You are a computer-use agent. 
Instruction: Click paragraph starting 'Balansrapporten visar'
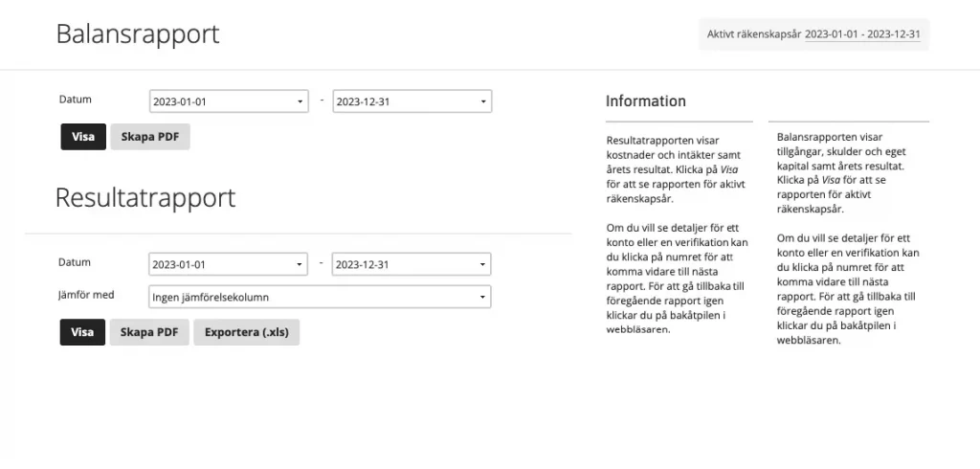841,172
